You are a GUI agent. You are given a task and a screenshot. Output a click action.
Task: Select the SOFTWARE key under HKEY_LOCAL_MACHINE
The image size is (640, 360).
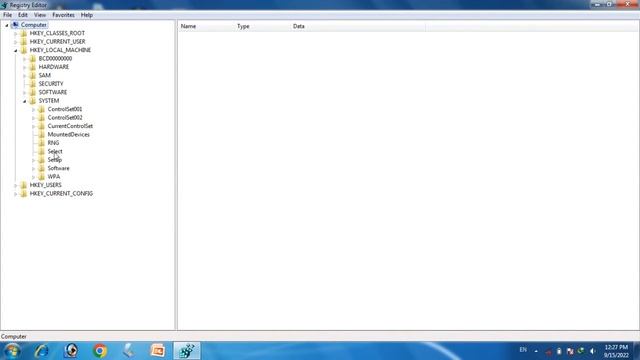[x=53, y=92]
